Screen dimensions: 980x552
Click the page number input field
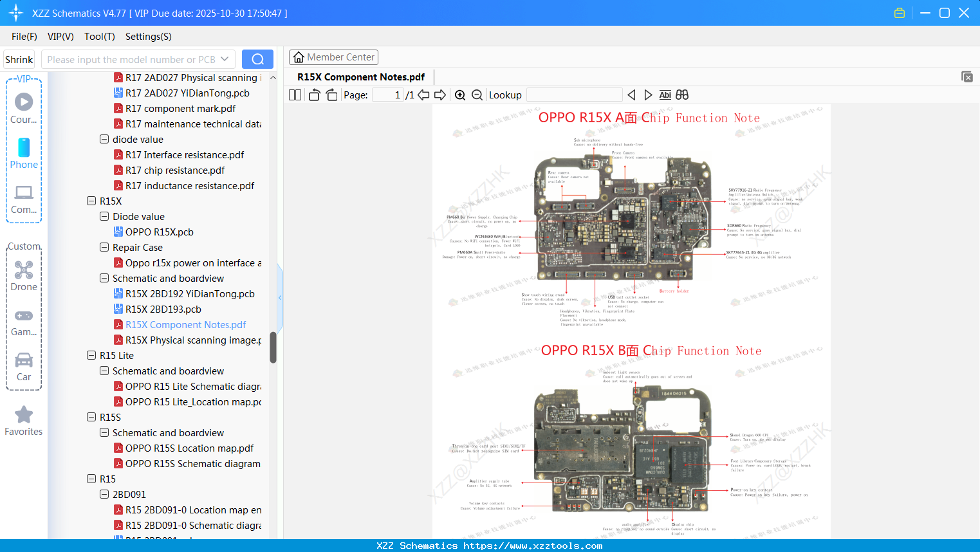(x=388, y=95)
